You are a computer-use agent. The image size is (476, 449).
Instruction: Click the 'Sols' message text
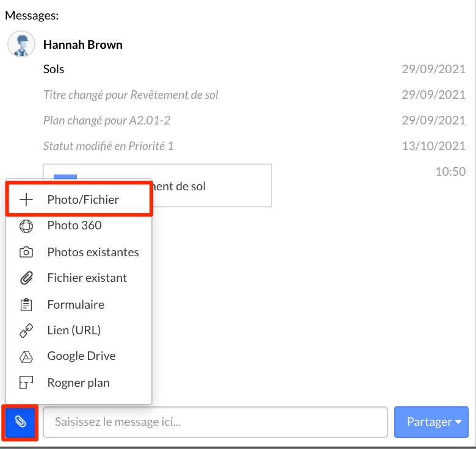point(54,69)
